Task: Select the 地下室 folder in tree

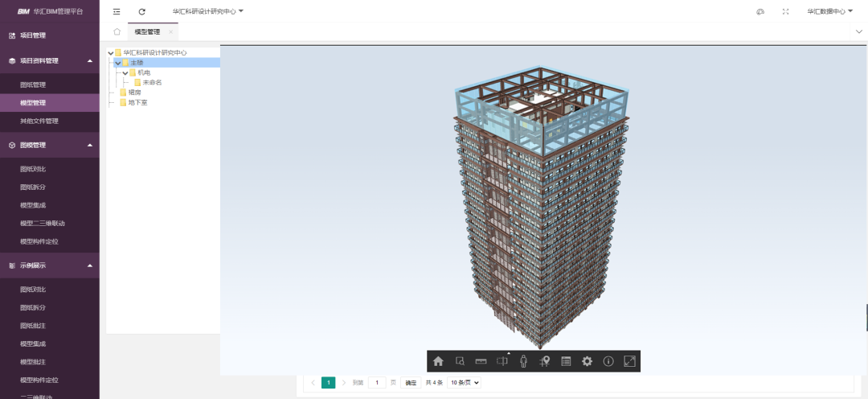Action: [138, 102]
